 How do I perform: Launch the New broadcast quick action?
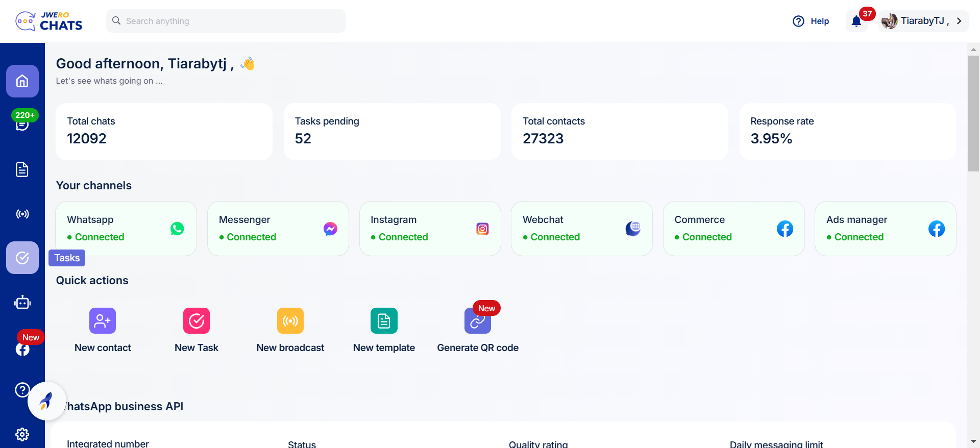click(x=290, y=330)
